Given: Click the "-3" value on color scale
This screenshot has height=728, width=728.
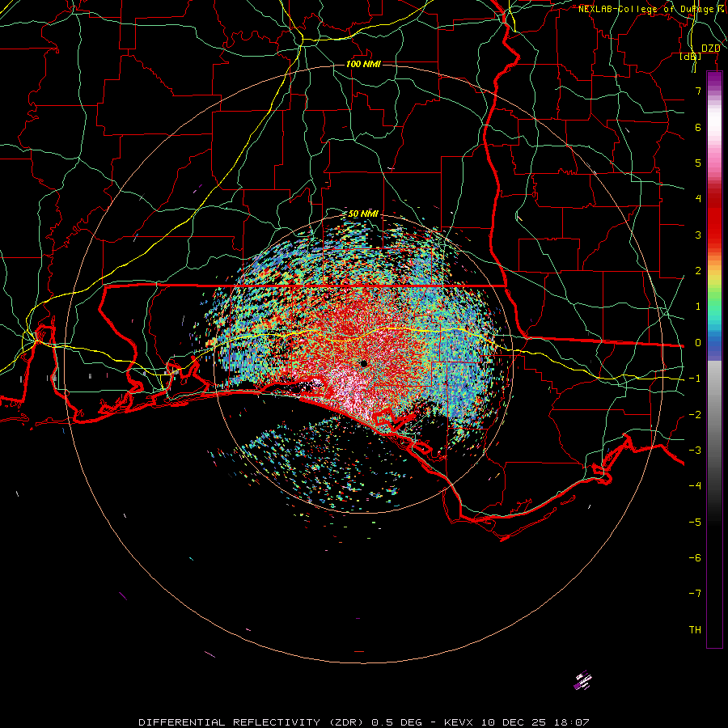Looking at the screenshot, I should point(695,451).
